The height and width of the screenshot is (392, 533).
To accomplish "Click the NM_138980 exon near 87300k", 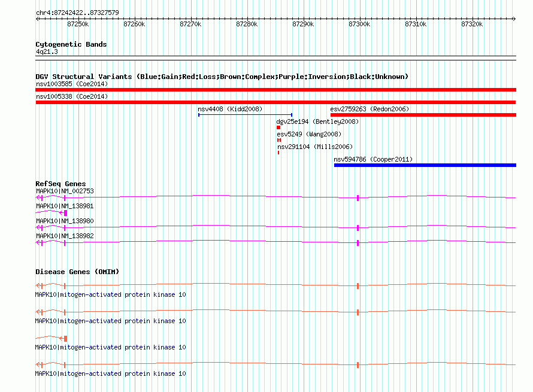I will tap(358, 228).
